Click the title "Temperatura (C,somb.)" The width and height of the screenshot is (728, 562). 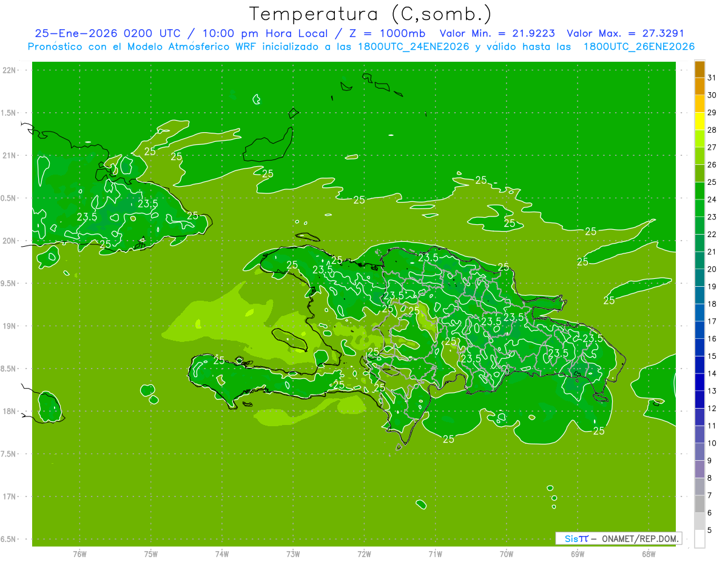point(370,14)
